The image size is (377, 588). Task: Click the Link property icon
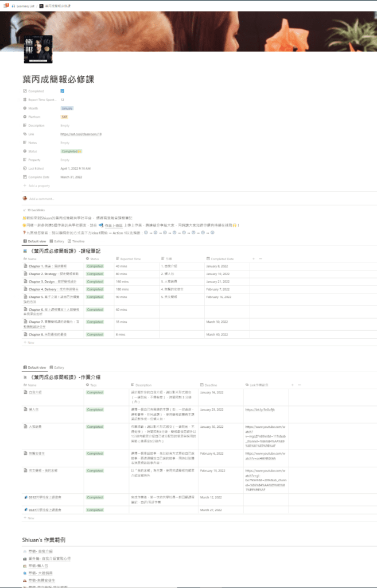[24, 134]
